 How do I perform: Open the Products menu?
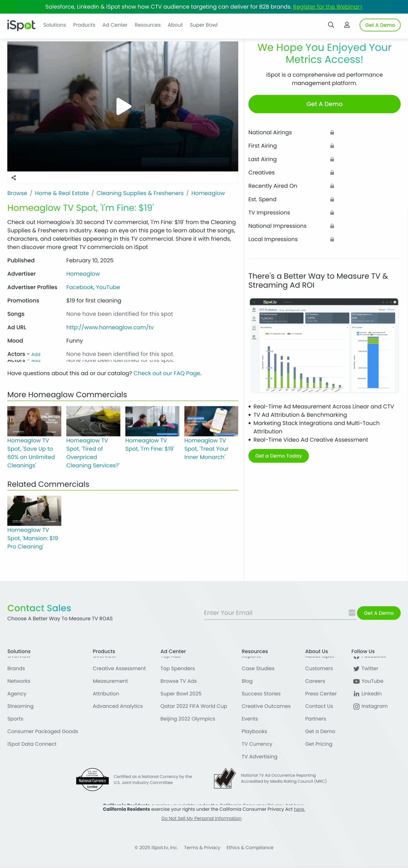pos(84,25)
